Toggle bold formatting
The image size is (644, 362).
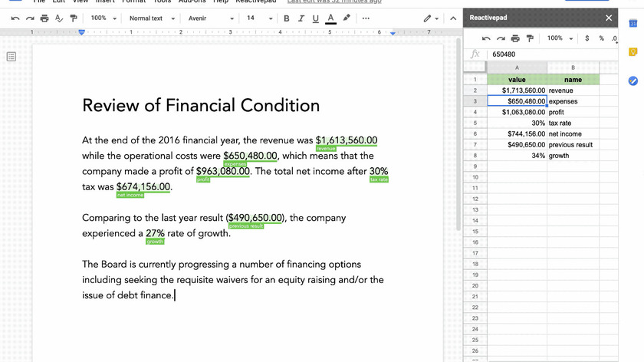287,18
